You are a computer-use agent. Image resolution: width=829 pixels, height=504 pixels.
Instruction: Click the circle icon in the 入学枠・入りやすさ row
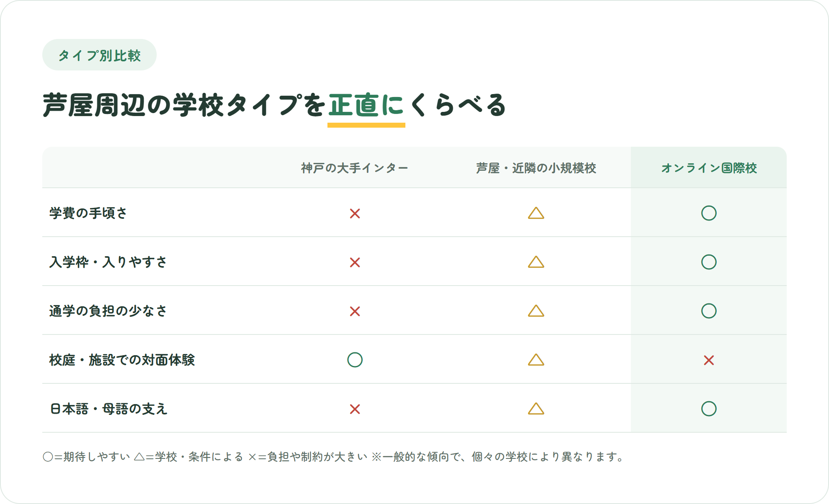click(709, 262)
